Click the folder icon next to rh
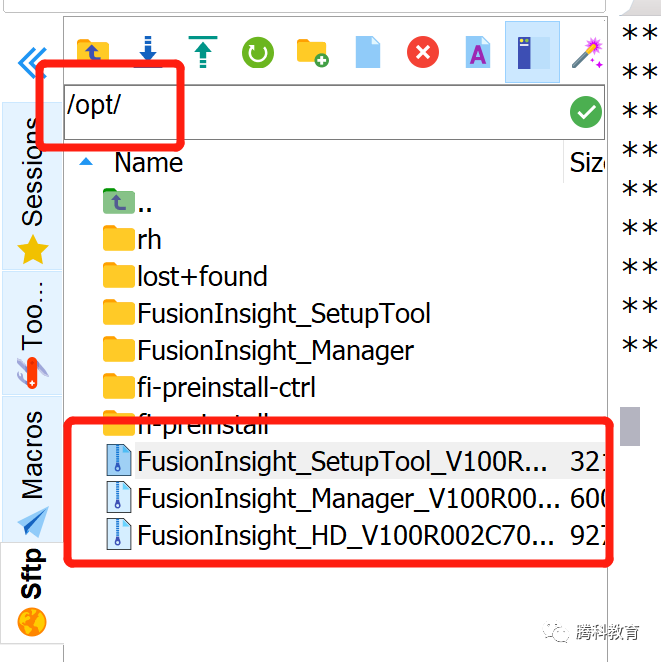 (x=119, y=239)
